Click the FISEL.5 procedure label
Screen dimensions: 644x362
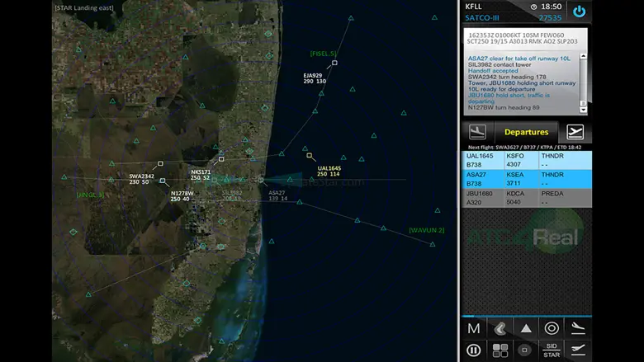[x=323, y=54]
